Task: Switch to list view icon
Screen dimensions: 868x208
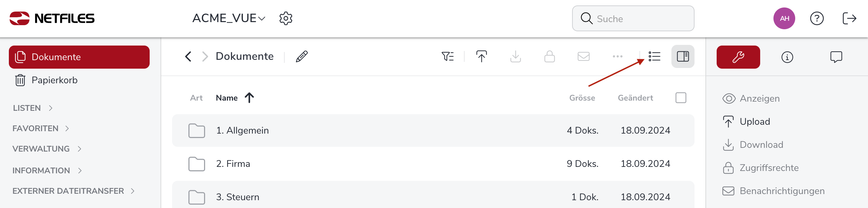Action: coord(654,56)
